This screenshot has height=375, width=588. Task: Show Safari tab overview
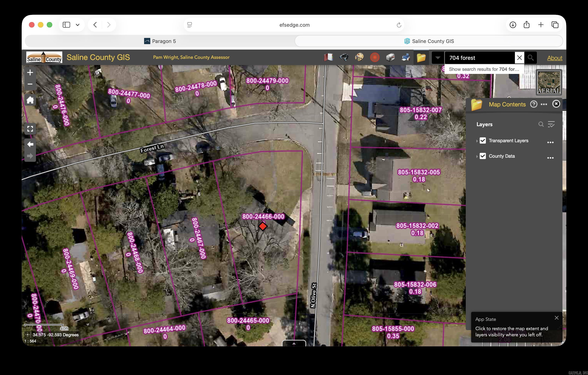click(555, 25)
